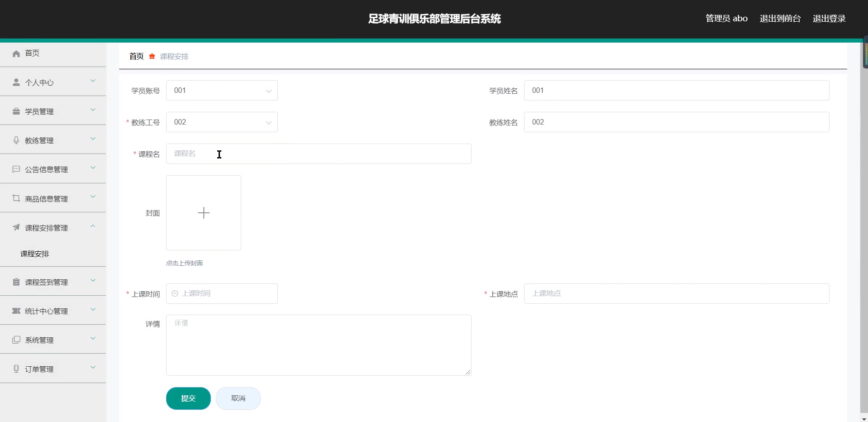
Task: Open the 学员账号 dropdown arrow
Action: 268,91
